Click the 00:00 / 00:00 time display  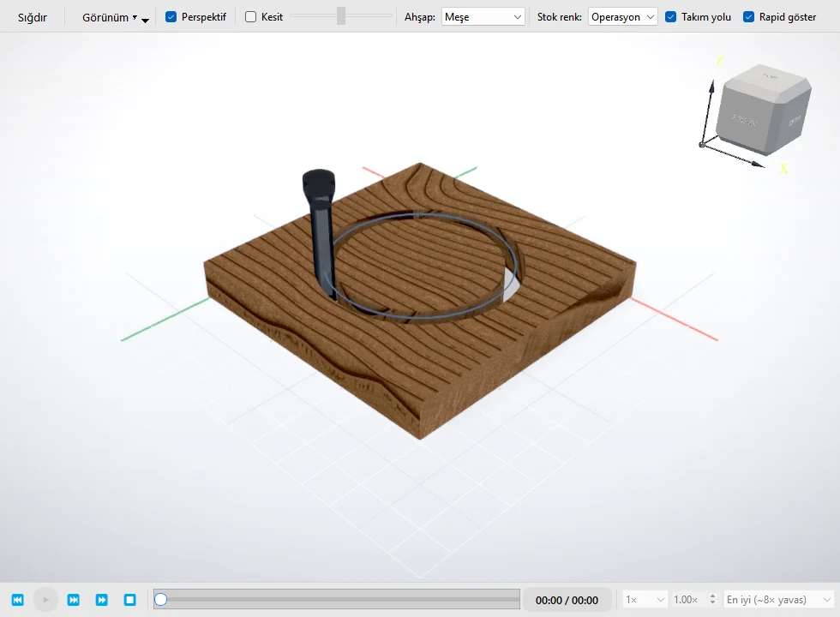[x=567, y=601]
